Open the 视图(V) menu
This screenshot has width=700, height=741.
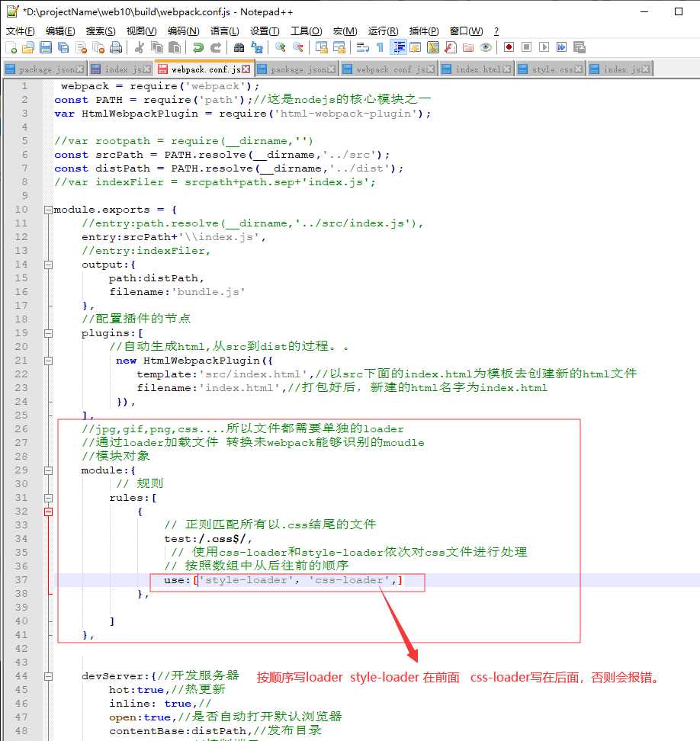[x=141, y=31]
